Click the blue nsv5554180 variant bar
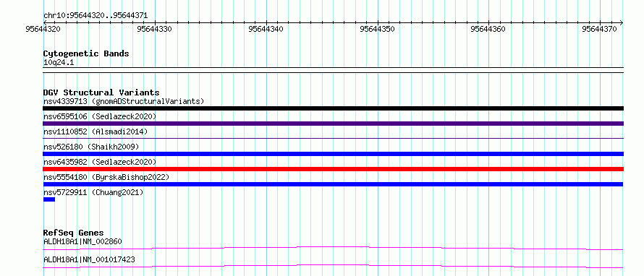 [333, 184]
